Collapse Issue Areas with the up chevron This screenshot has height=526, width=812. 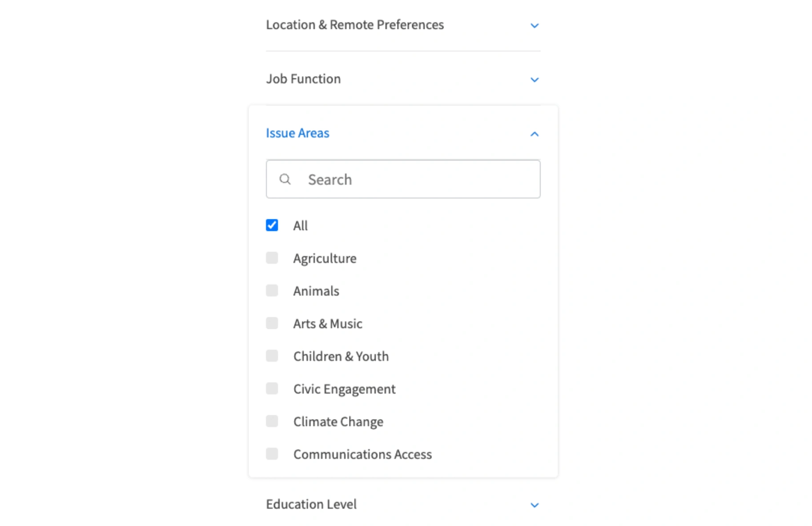pos(535,134)
